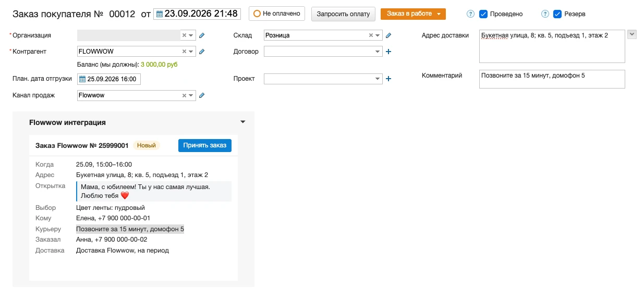The height and width of the screenshot is (301, 644).
Task: Open the Заказ в работе status dropdown
Action: [440, 14]
